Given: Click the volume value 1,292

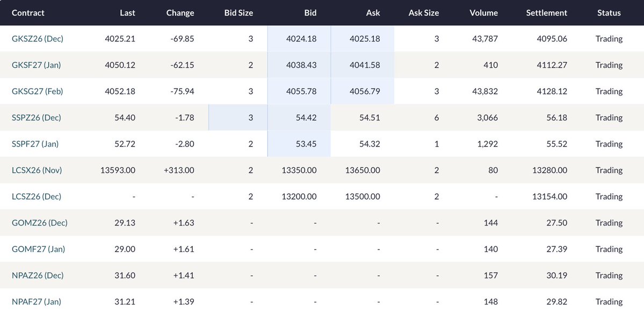Looking at the screenshot, I should click(488, 144).
